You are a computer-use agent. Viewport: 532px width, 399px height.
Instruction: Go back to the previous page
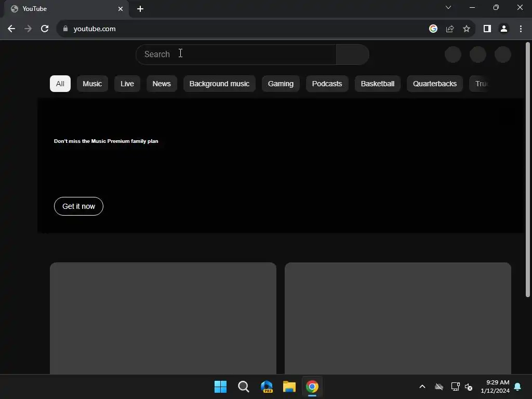pos(11,29)
